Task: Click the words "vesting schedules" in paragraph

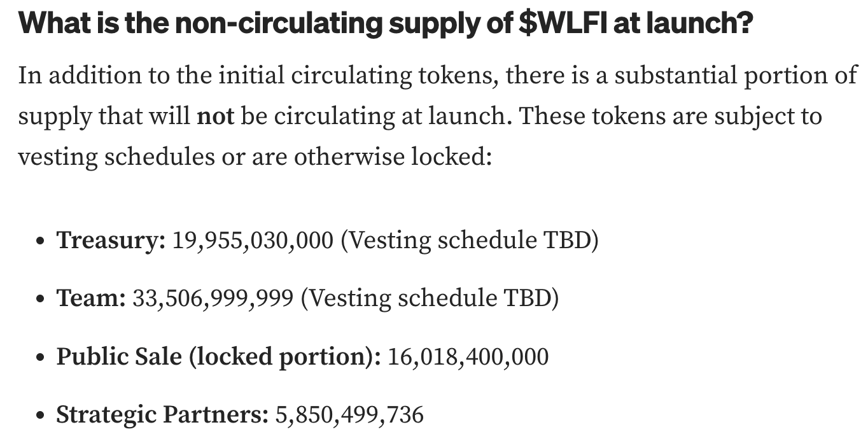Action: point(116,157)
